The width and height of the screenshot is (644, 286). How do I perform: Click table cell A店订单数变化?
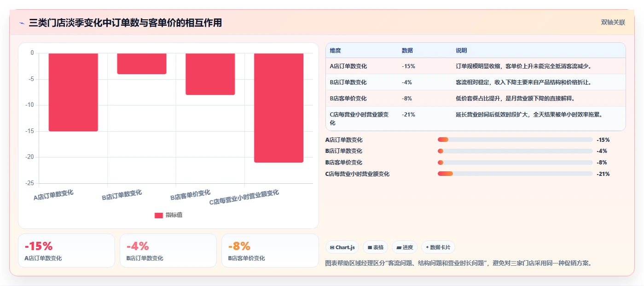click(348, 66)
